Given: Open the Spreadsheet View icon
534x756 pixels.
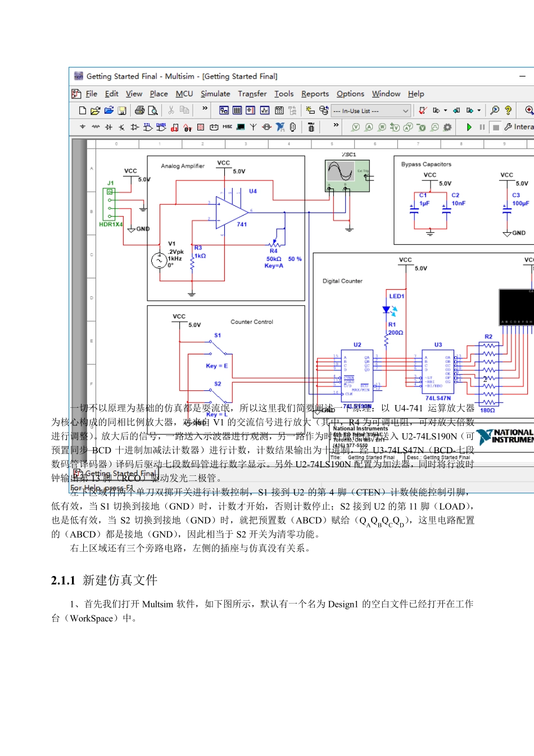Looking at the screenshot, I should tap(237, 111).
